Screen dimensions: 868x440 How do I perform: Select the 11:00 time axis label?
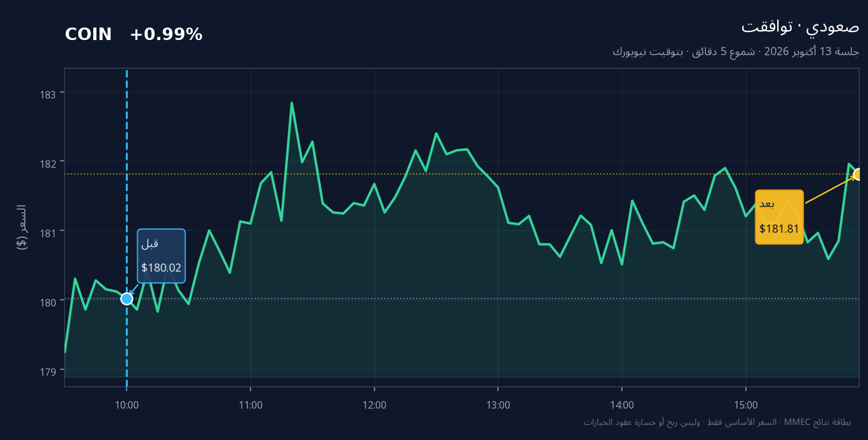click(251, 405)
